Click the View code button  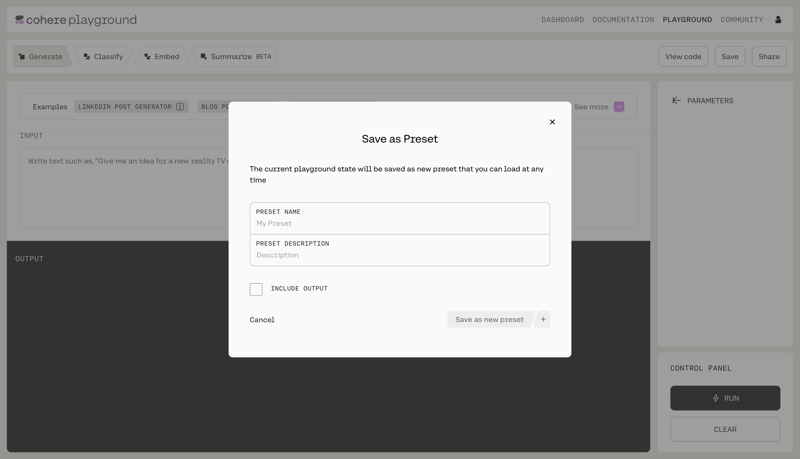coord(683,57)
